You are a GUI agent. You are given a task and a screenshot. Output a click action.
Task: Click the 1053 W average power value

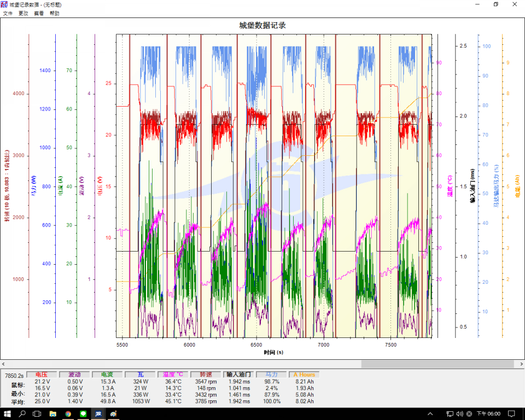[141, 401]
